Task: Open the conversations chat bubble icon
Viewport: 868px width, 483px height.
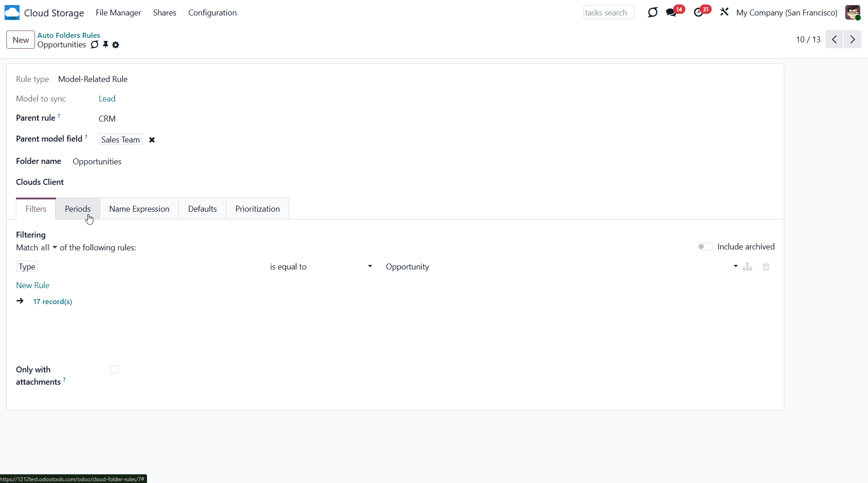Action: click(x=671, y=13)
